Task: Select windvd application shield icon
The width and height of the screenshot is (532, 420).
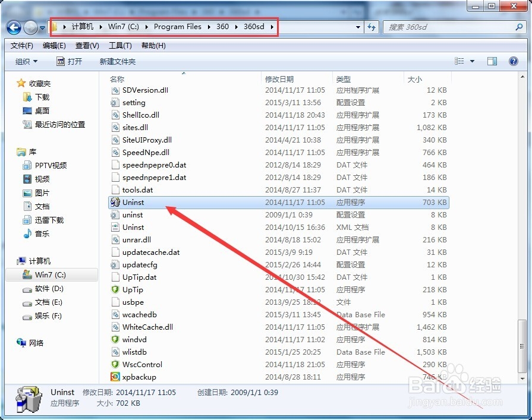Action: click(115, 339)
